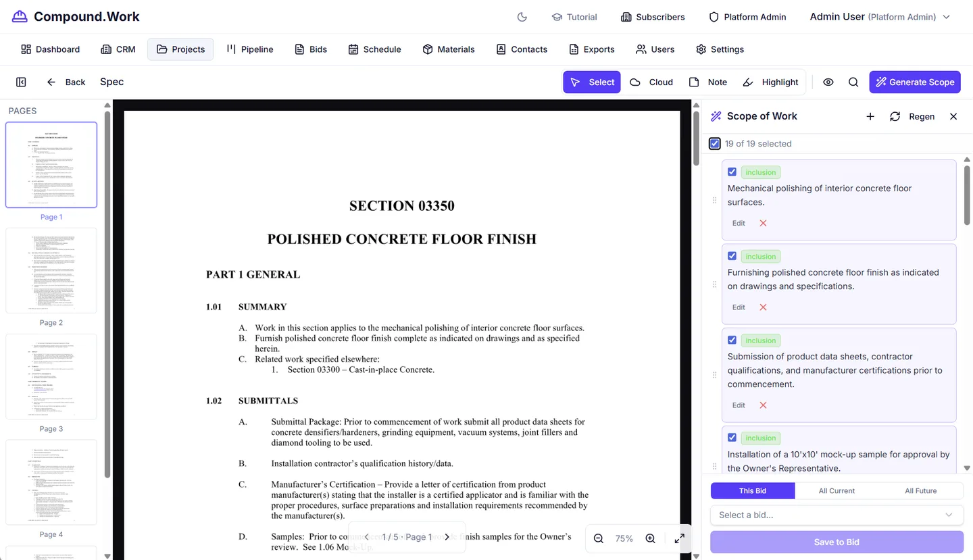Click the Back button
Screen dimensions: 973x560
[66, 82]
